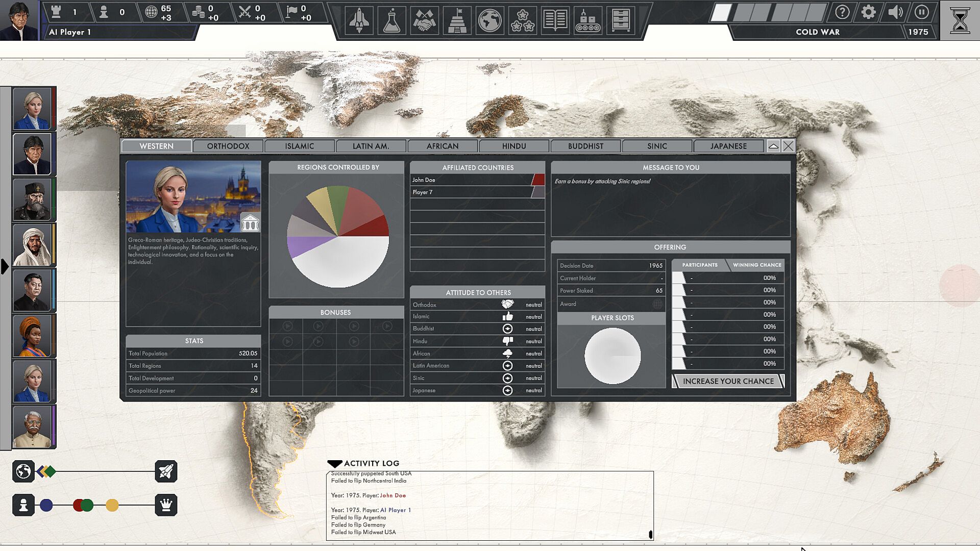Mute sound with the speaker icon
The width and height of the screenshot is (980, 551).
[x=895, y=12]
